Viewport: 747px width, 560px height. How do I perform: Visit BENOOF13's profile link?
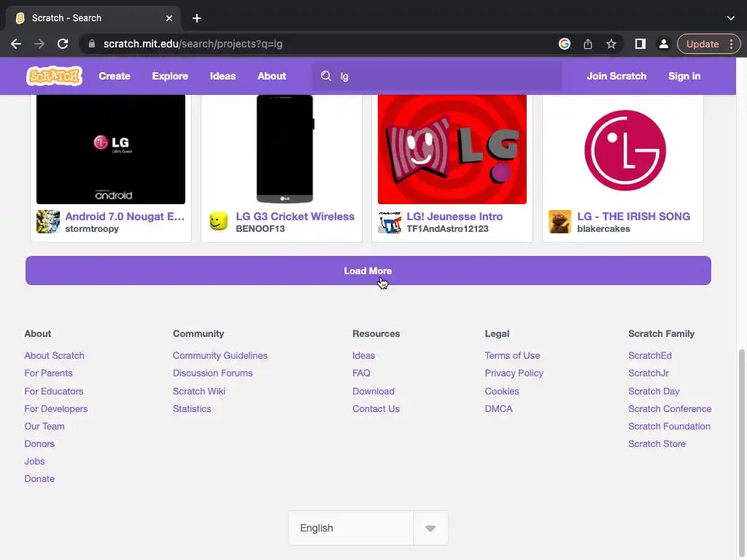pos(260,229)
